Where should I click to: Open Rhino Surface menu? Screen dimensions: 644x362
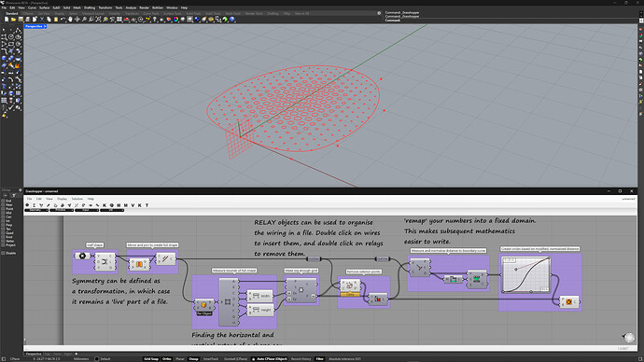coord(45,7)
